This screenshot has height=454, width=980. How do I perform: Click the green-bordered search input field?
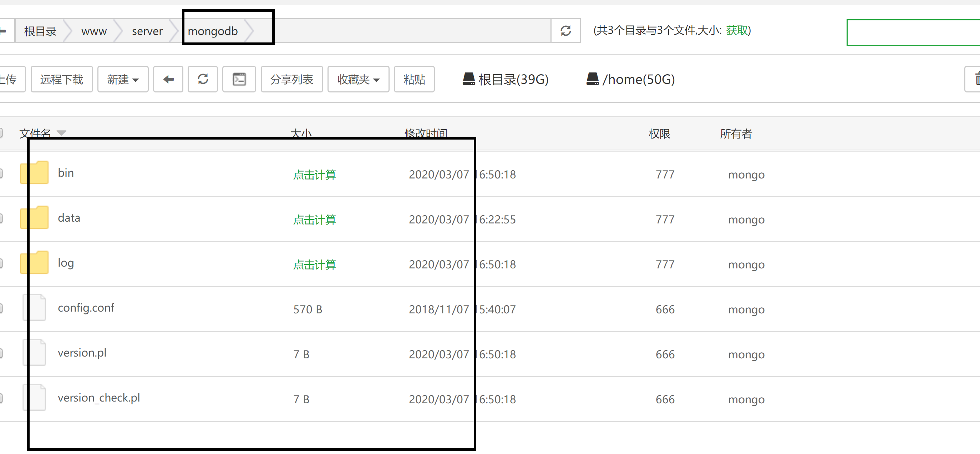point(913,33)
